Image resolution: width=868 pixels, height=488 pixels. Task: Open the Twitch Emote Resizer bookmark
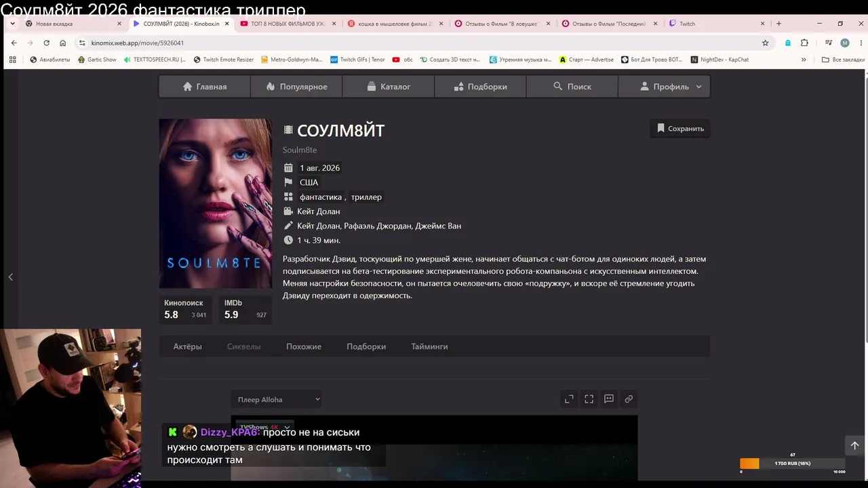coord(224,60)
